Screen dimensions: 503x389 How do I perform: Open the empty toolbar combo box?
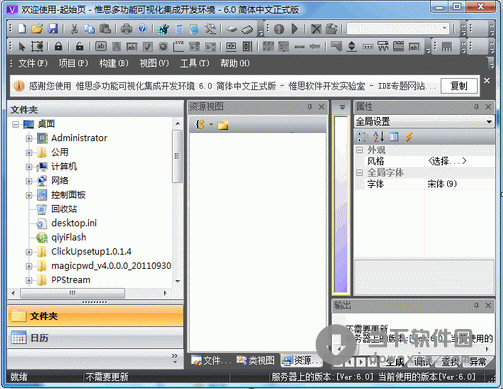(398, 29)
